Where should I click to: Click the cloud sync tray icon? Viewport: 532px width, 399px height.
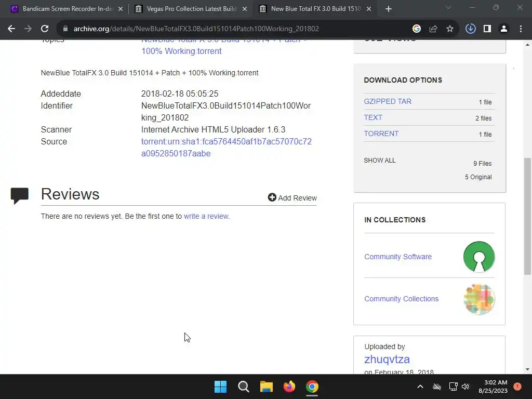(x=437, y=387)
